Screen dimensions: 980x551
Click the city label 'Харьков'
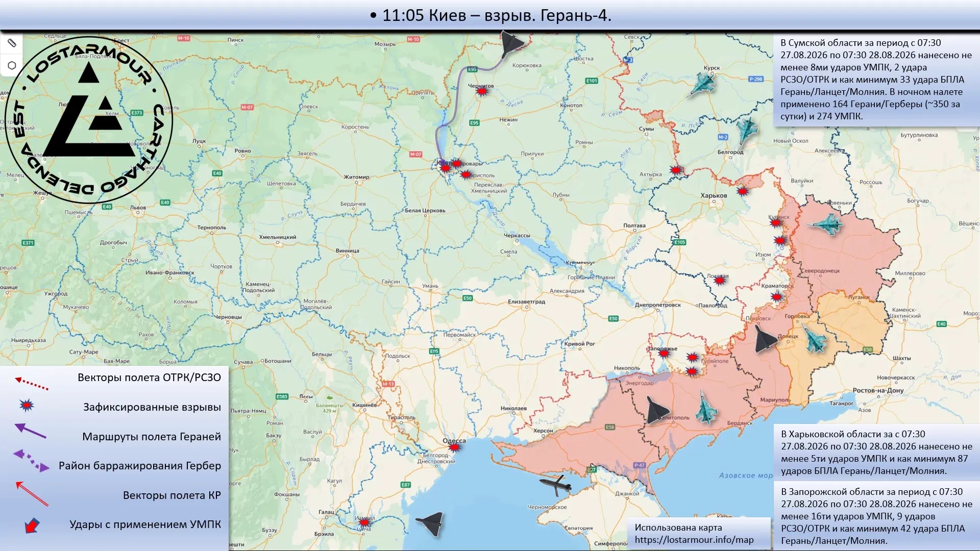point(714,195)
